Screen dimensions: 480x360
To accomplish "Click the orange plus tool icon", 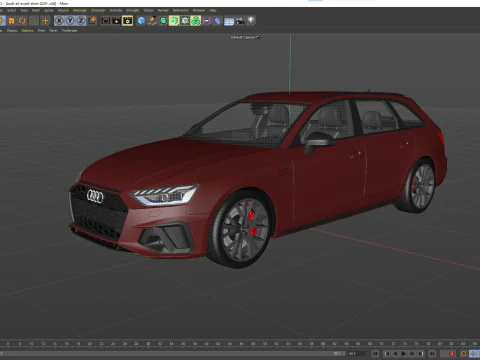I will click(45, 21).
